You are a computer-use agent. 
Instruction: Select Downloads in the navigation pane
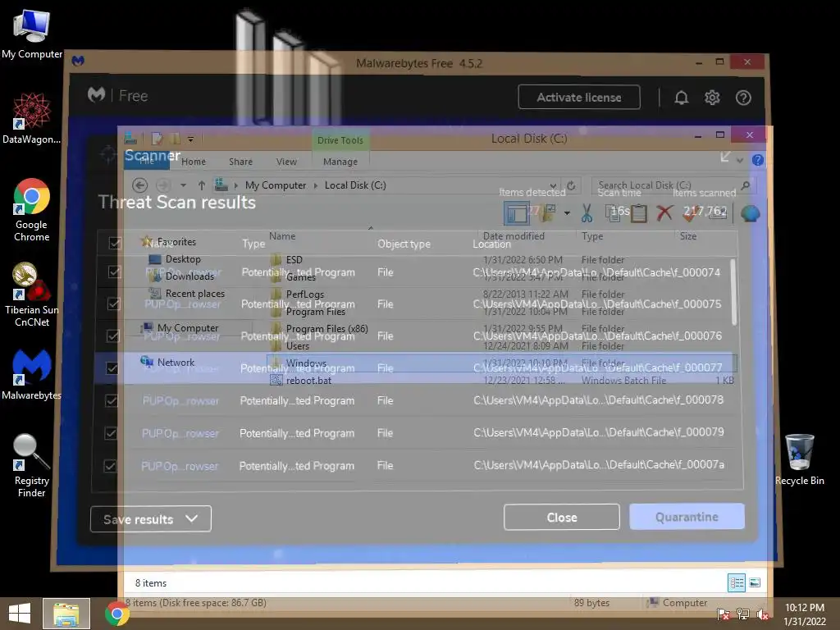189,276
